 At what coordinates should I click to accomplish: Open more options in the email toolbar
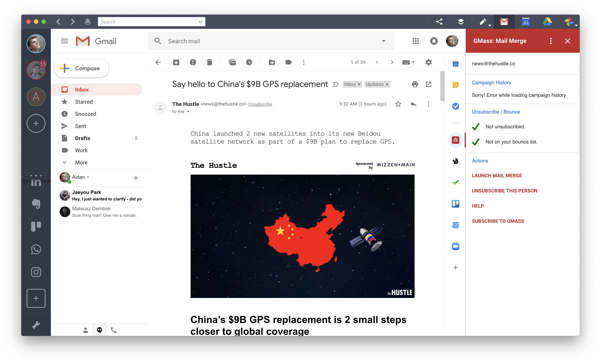point(304,62)
